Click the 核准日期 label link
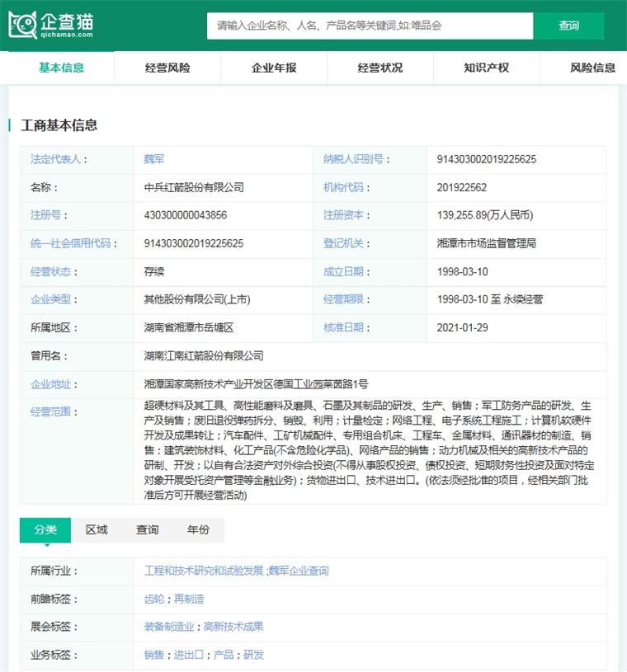Screen dimensions: 627x672 click(343, 327)
